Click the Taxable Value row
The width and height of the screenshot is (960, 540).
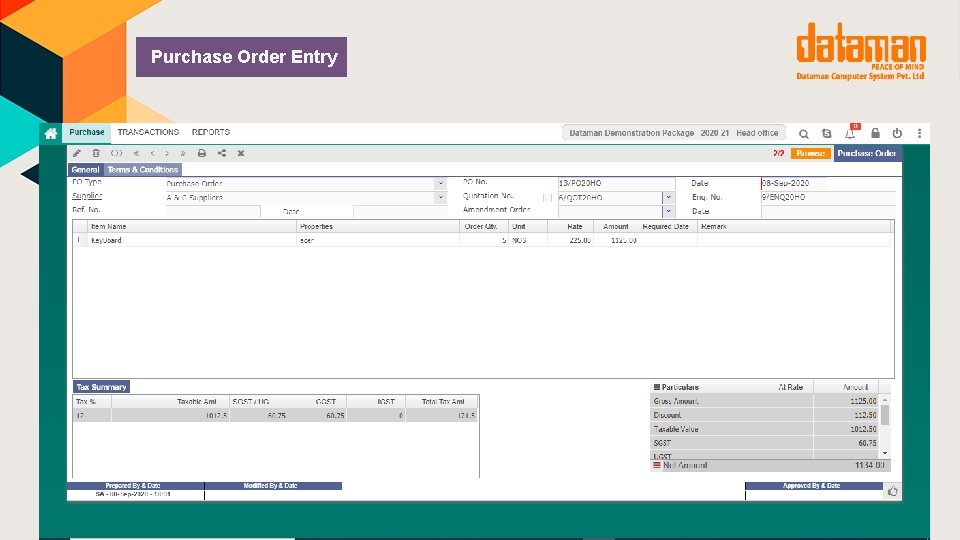point(765,429)
